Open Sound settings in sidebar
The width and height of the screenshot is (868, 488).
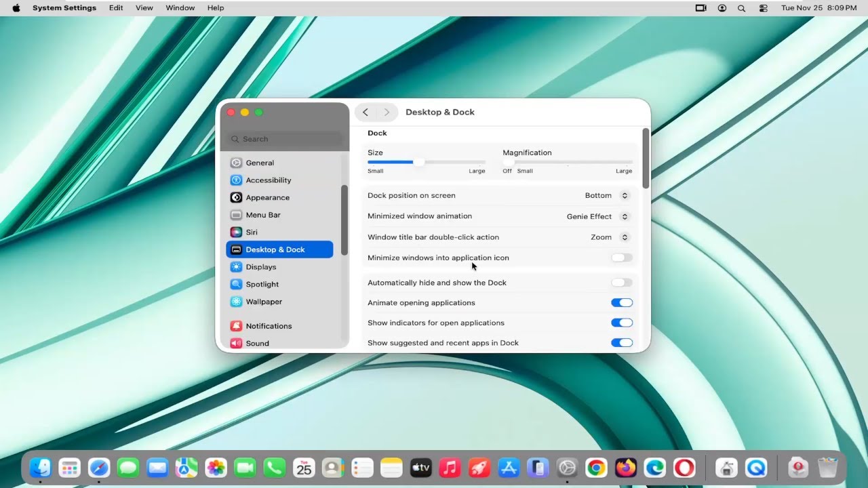pos(279,343)
